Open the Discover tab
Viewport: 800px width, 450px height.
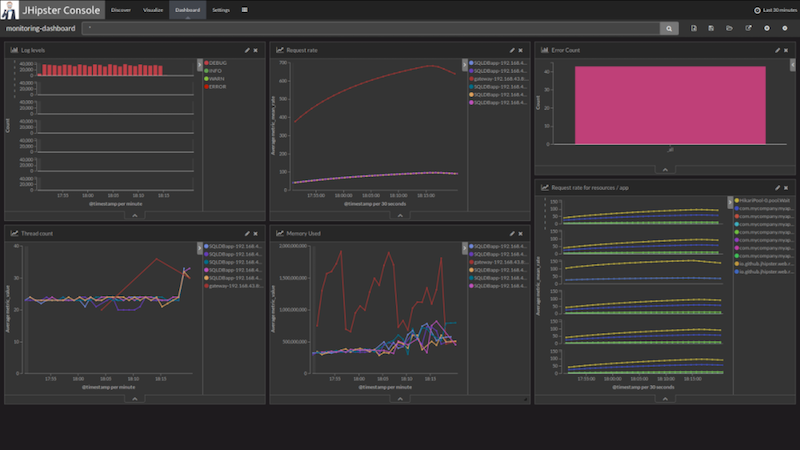point(120,9)
